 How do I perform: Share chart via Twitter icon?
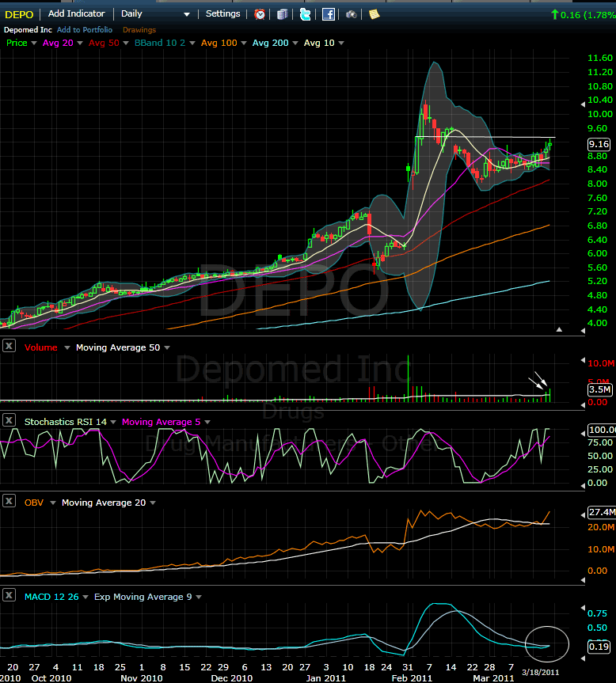click(x=305, y=14)
